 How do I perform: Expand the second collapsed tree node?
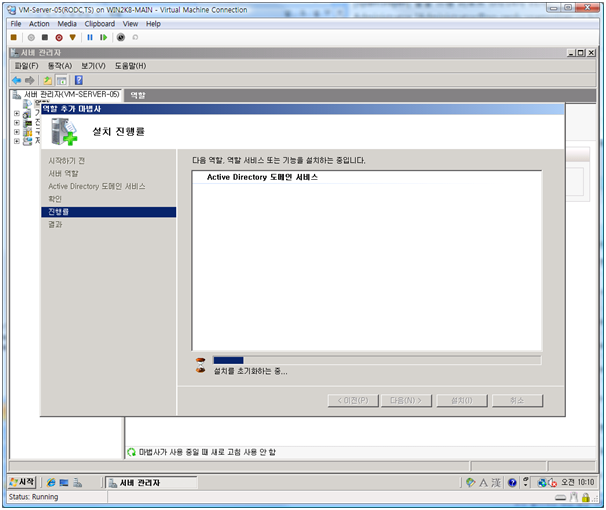pyautogui.click(x=17, y=123)
